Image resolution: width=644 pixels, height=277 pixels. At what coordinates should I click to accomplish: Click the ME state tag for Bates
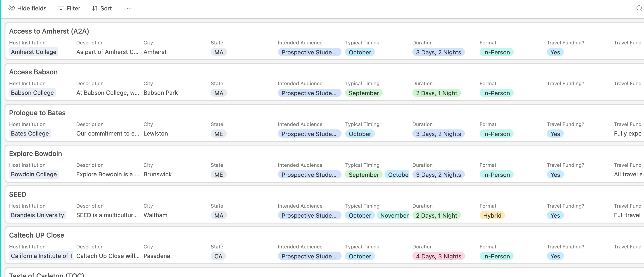218,134
